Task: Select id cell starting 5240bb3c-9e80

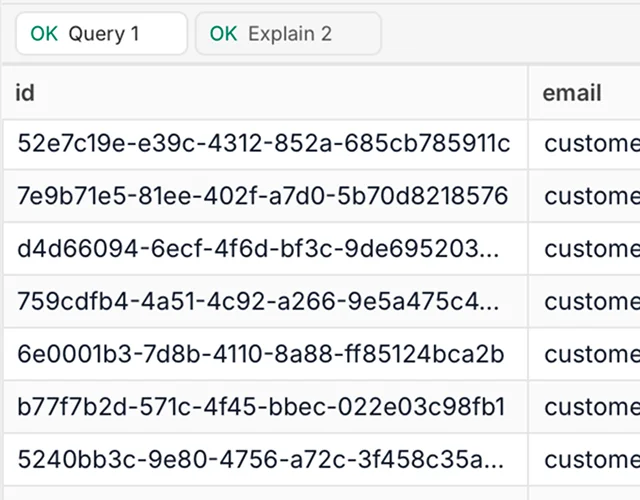Action: tap(264, 459)
